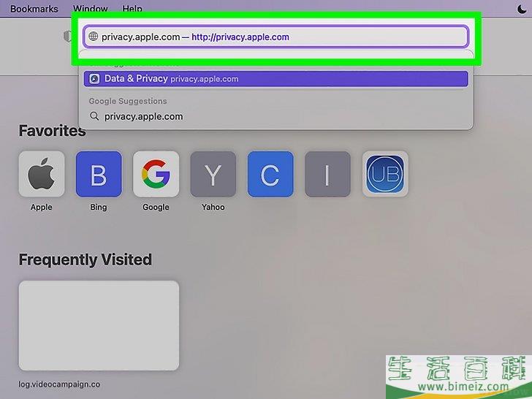This screenshot has height=399, width=532.
Task: Open the Apple favorite tile
Action: pyautogui.click(x=42, y=174)
